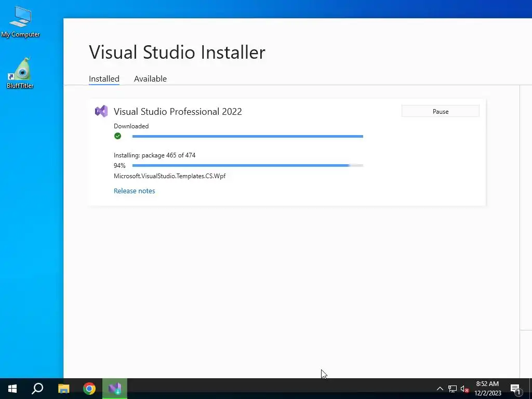
Task: Click the 'Microsoft.VisualStudio.Templates.CS.Wpf' package name
Action: pos(170,176)
